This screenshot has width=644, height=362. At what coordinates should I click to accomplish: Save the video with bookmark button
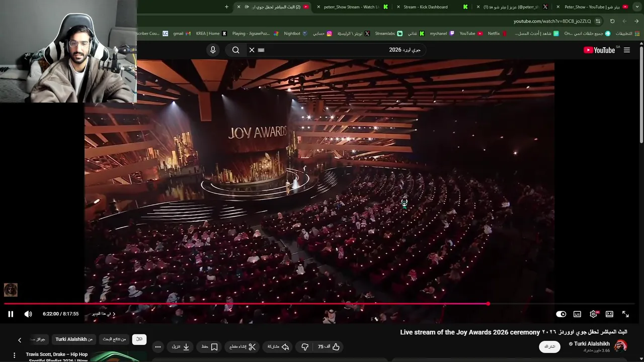pos(209,346)
